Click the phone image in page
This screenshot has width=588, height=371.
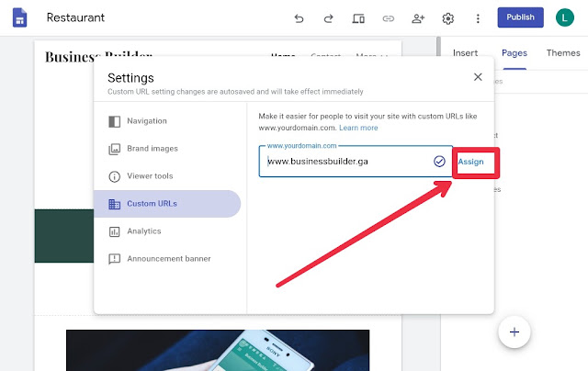pyautogui.click(x=218, y=351)
